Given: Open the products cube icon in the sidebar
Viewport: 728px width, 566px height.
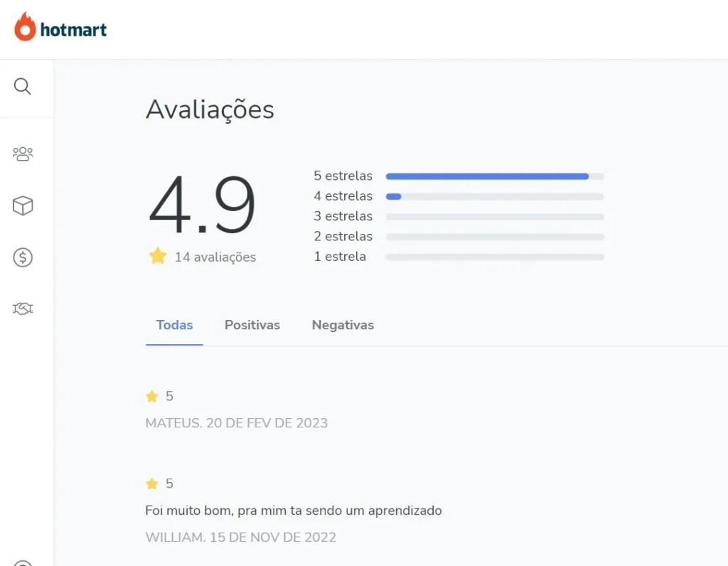Looking at the screenshot, I should pos(23,205).
